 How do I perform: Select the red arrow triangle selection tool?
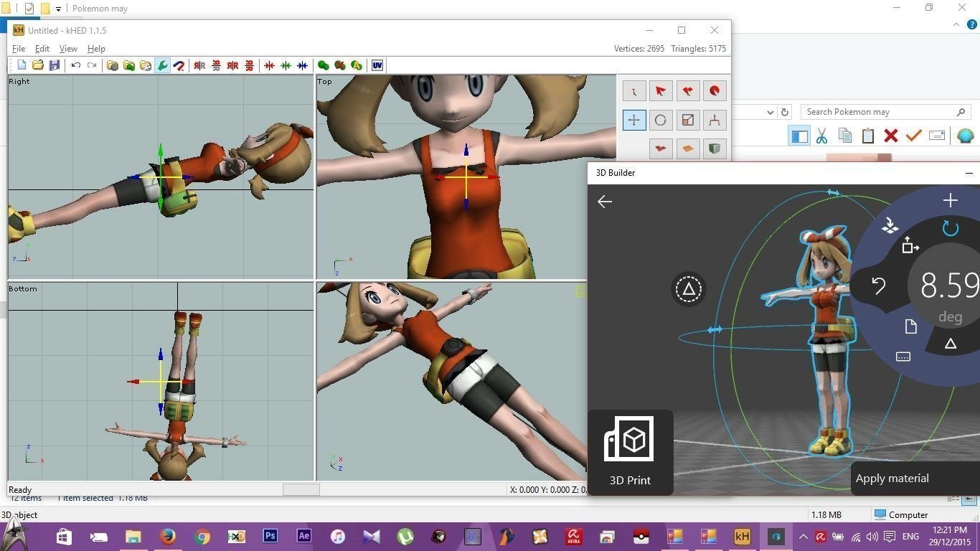click(x=661, y=91)
